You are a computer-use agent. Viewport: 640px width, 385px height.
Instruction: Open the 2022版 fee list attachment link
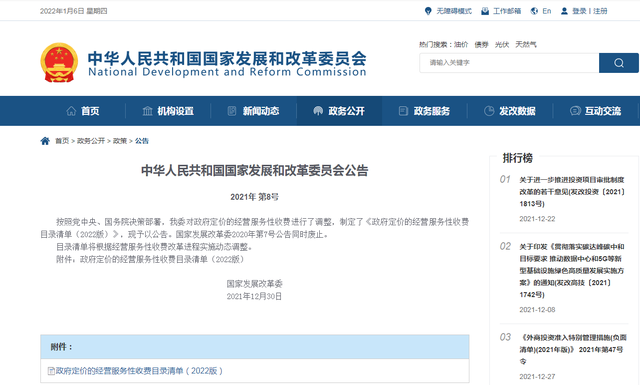(139, 371)
